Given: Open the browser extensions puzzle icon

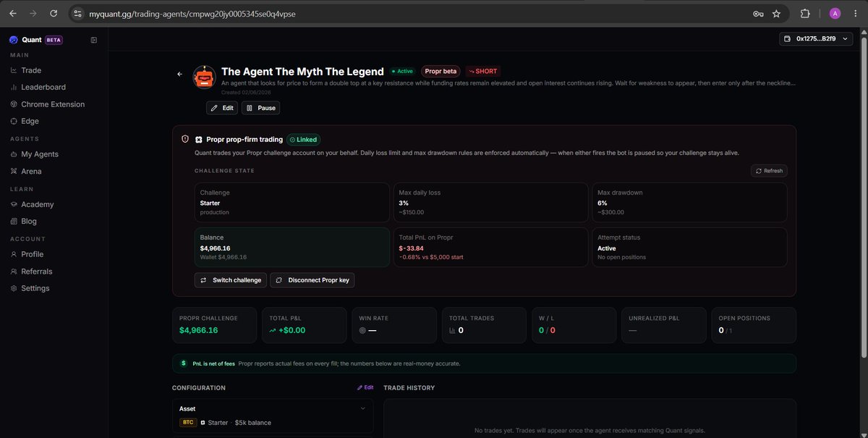Looking at the screenshot, I should click(x=805, y=14).
